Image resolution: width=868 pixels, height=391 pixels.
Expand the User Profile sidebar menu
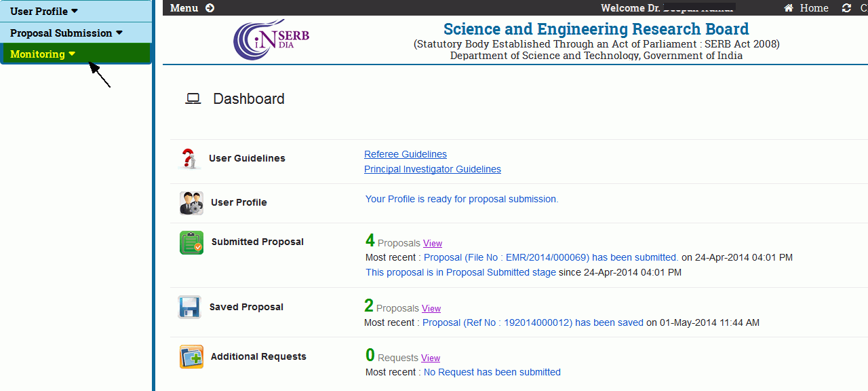(x=44, y=11)
